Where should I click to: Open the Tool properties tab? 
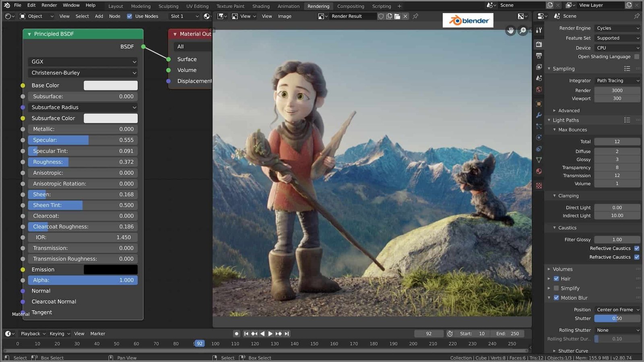pos(539,30)
